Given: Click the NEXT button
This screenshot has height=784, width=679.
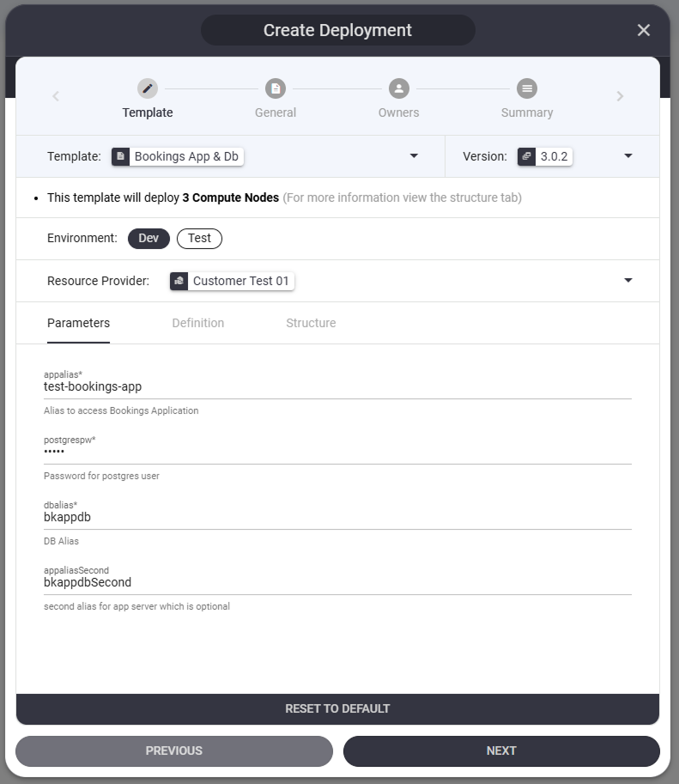Looking at the screenshot, I should 501,751.
